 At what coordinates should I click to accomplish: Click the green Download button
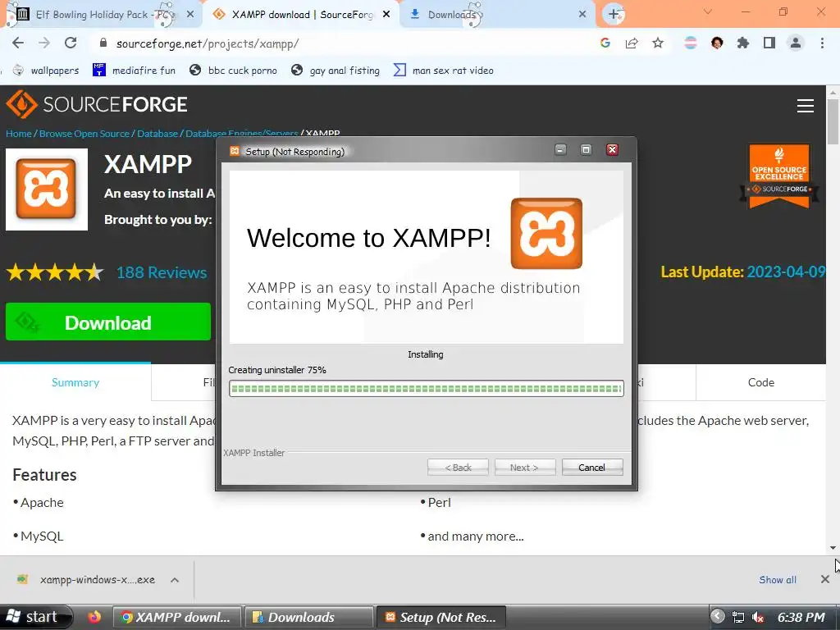108,322
